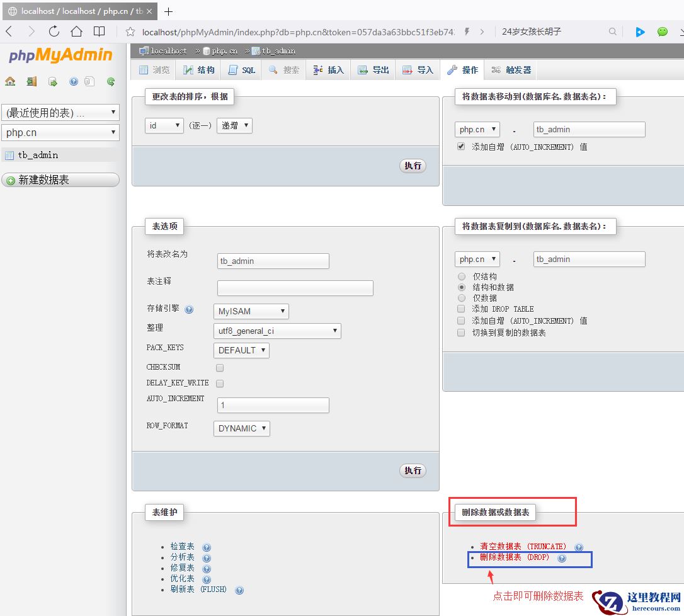Switch to the 插入 tab
684x616 pixels.
pyautogui.click(x=329, y=70)
